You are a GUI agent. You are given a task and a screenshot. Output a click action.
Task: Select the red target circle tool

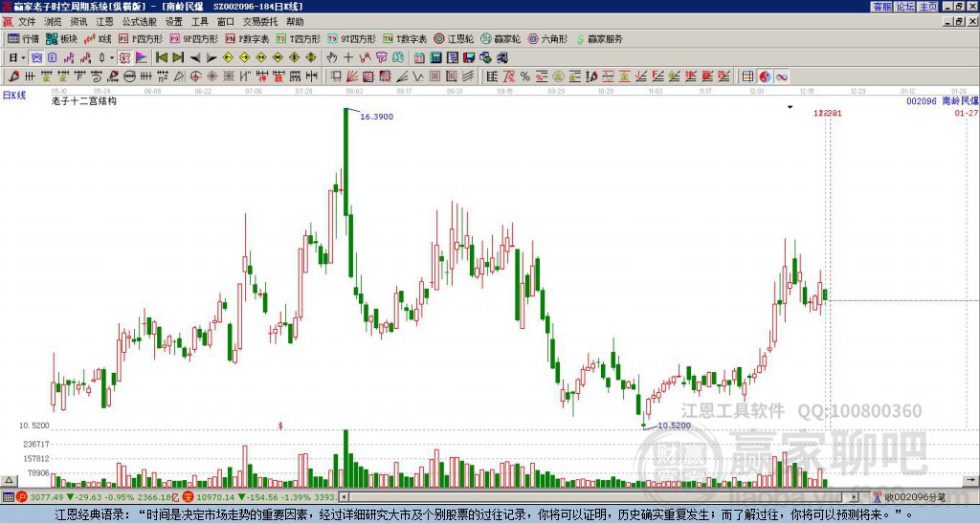[195, 76]
